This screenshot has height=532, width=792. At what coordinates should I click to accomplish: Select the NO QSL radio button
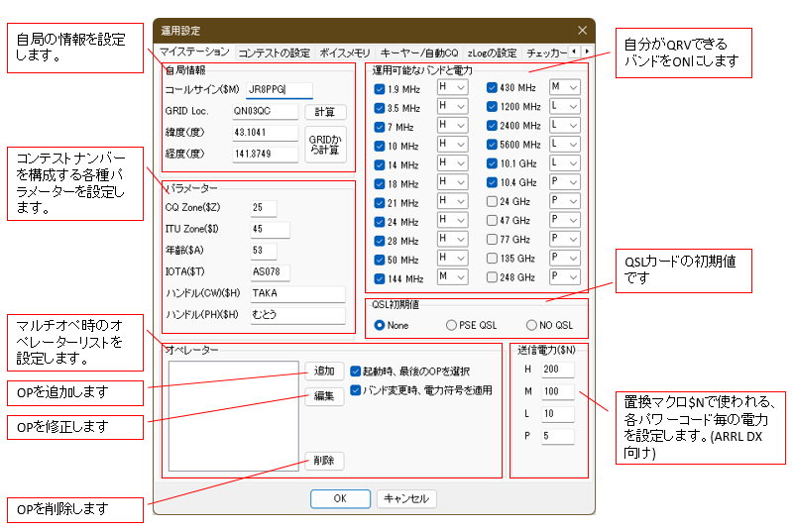coord(531,326)
